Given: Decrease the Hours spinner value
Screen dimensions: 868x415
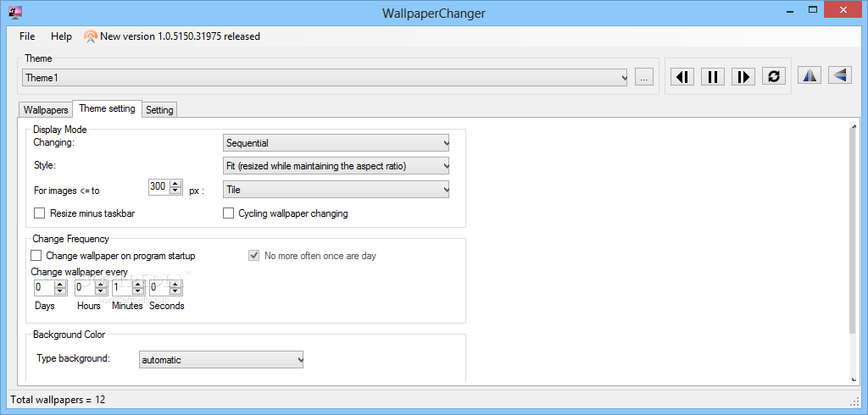Looking at the screenshot, I should click(101, 291).
